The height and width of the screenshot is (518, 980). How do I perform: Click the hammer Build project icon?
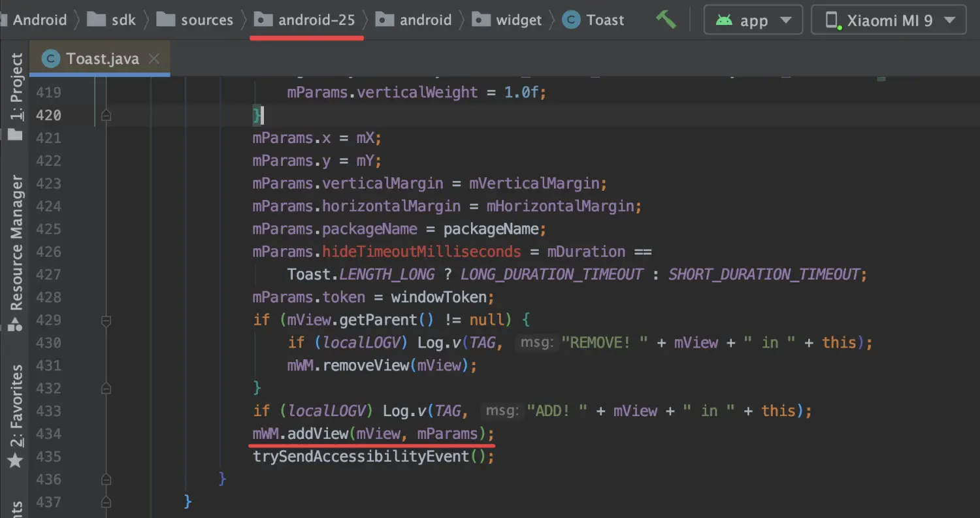[x=666, y=20]
